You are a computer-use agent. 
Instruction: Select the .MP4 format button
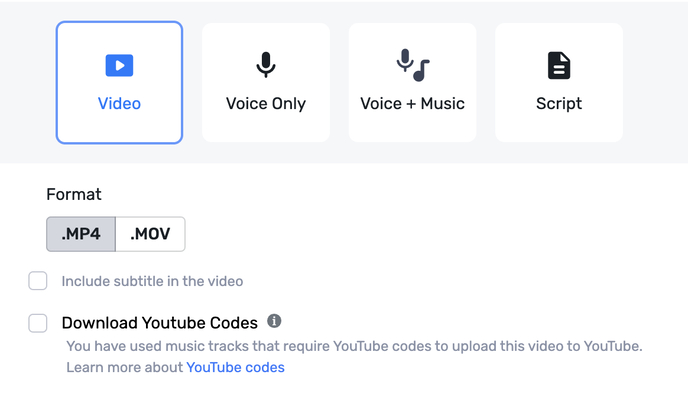pyautogui.click(x=81, y=234)
